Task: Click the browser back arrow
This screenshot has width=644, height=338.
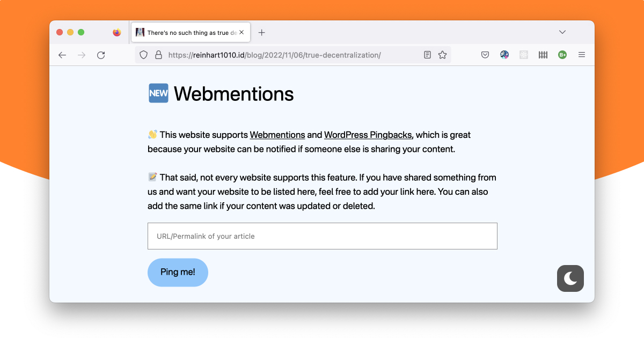Action: (62, 55)
